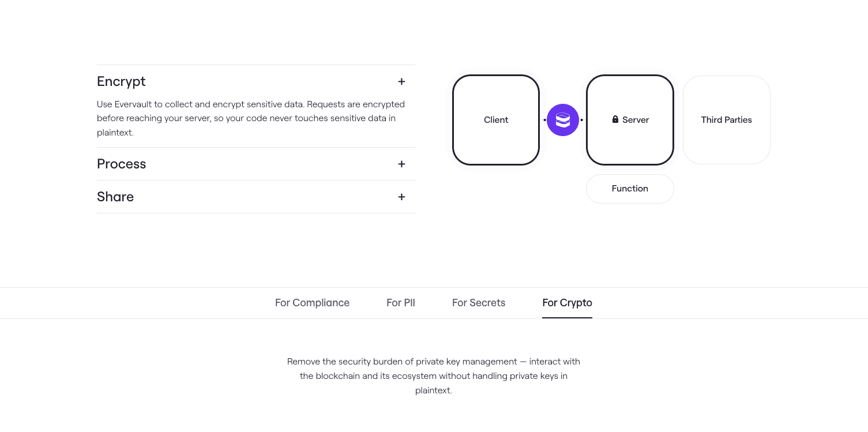
Task: Open the For Secrets tab
Action: [x=479, y=303]
